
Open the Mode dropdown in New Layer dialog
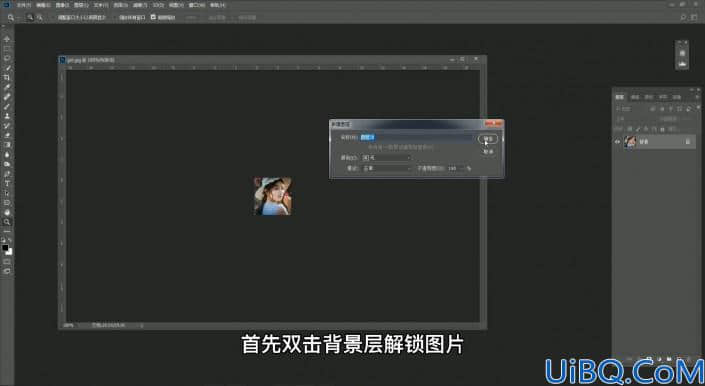click(387, 169)
